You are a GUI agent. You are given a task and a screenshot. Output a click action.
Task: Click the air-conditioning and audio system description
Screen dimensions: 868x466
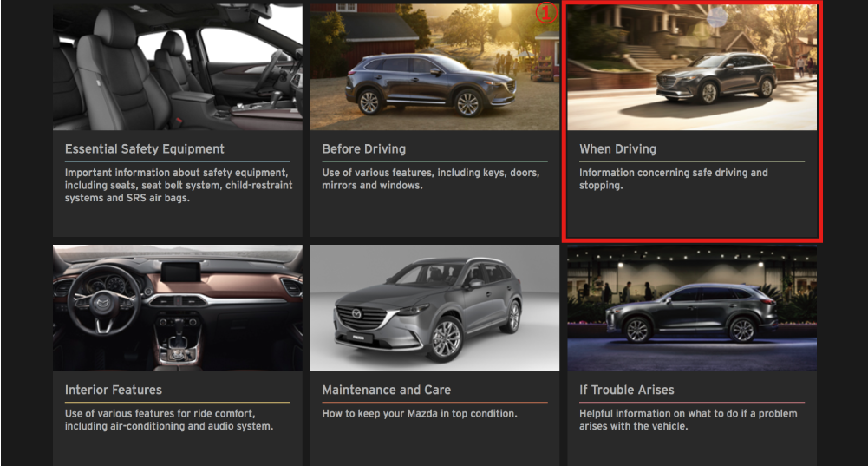(168, 419)
